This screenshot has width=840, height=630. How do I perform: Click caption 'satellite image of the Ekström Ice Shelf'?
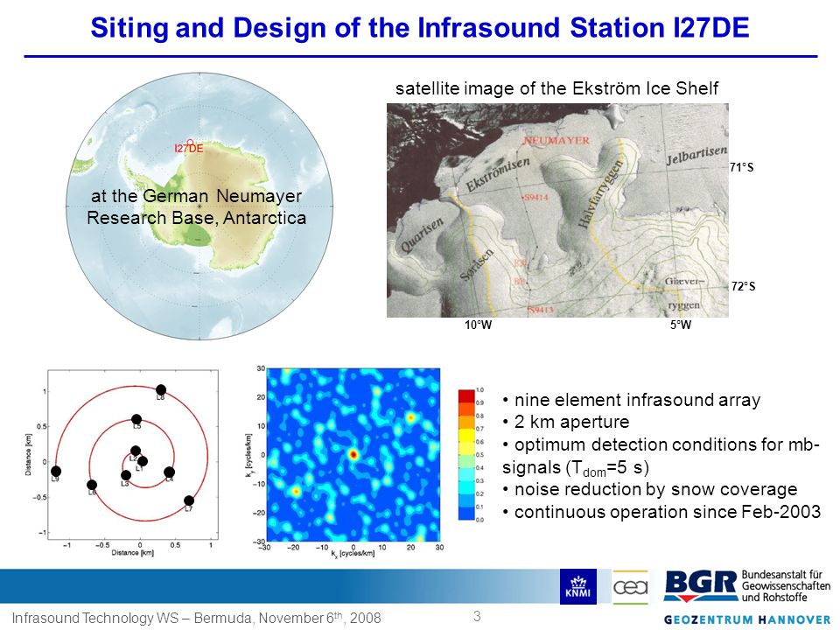[556, 88]
